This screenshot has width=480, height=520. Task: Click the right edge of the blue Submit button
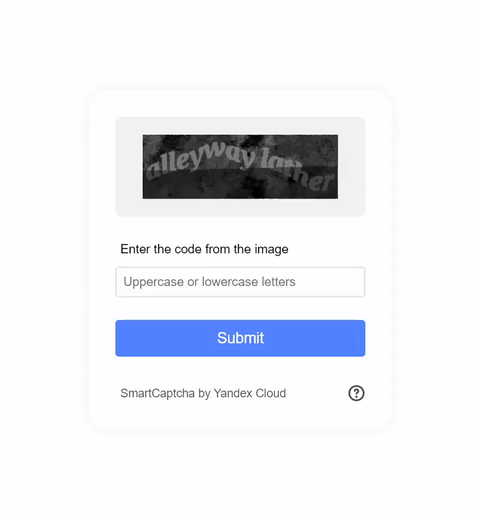pyautogui.click(x=362, y=338)
